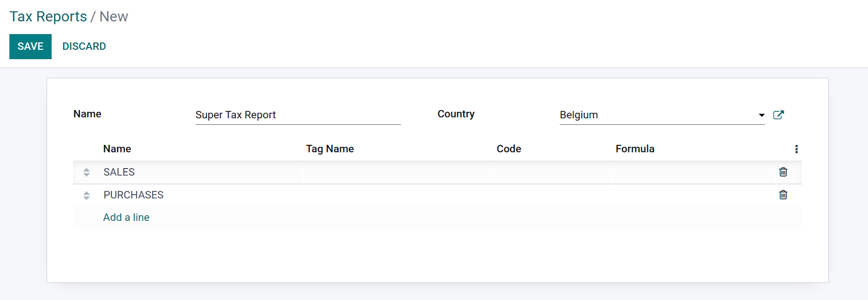Select the PURCHASES line name cell
868x300 pixels.
pyautogui.click(x=201, y=195)
